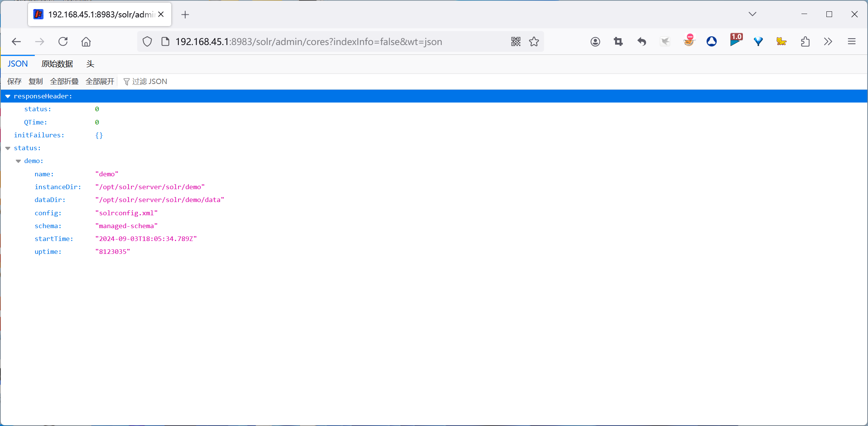Reload the Solr cores page
The height and width of the screenshot is (426, 868).
pos(63,42)
